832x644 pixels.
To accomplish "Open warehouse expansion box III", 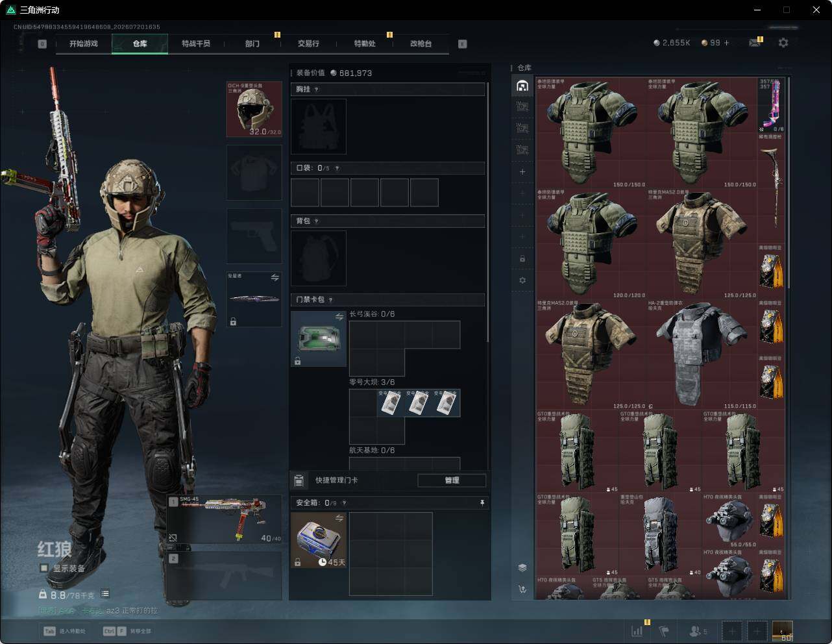I will 522,129.
